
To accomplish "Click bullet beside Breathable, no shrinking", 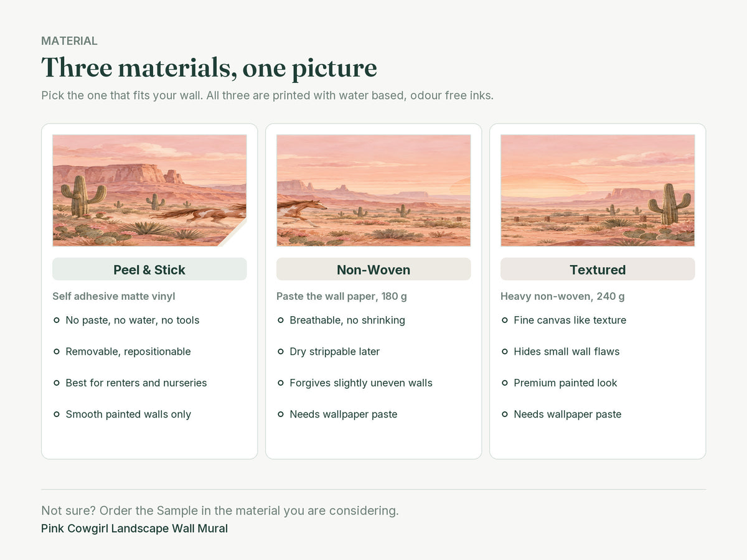I will pyautogui.click(x=281, y=320).
